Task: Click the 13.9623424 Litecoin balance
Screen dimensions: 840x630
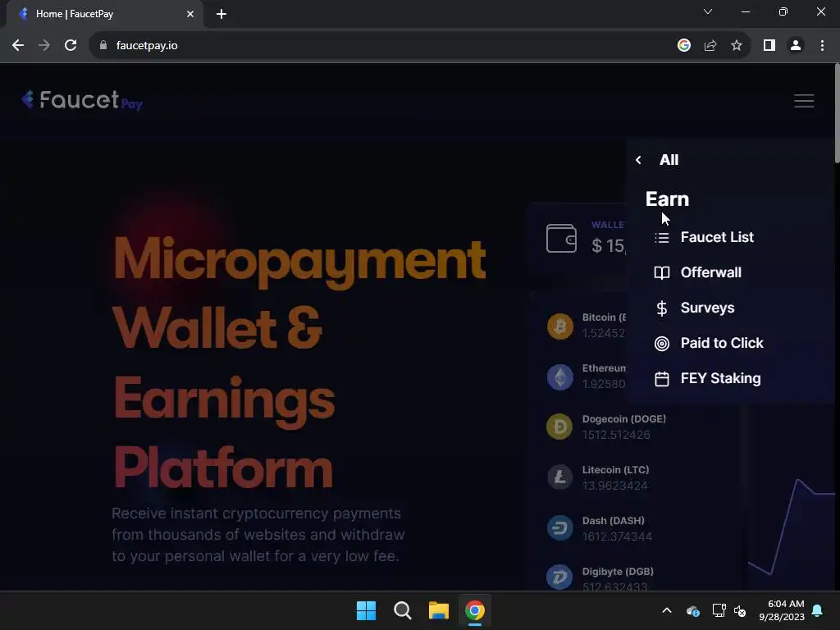Action: point(615,486)
